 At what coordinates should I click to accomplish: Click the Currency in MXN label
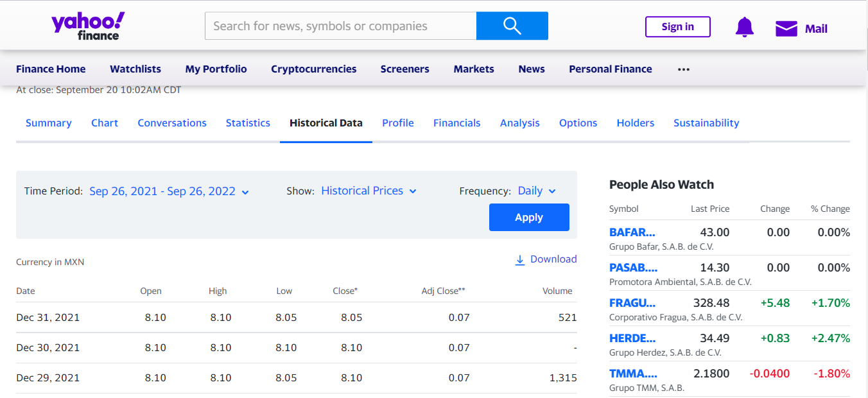(50, 262)
